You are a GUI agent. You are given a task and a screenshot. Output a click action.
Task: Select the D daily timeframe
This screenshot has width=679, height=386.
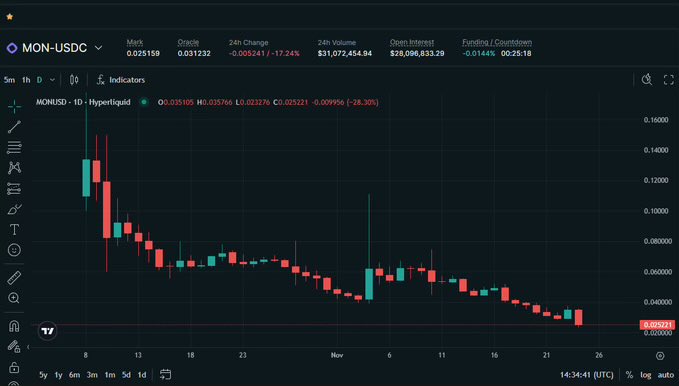point(39,80)
